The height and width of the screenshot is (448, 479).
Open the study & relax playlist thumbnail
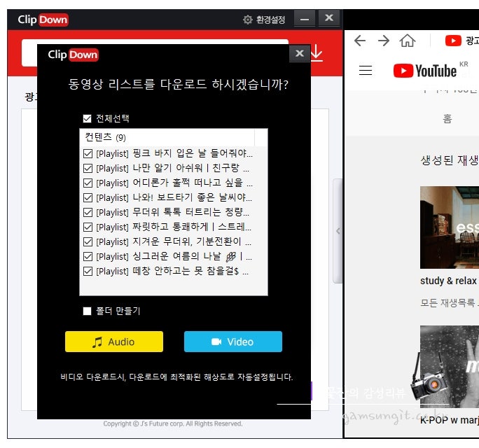(450, 227)
